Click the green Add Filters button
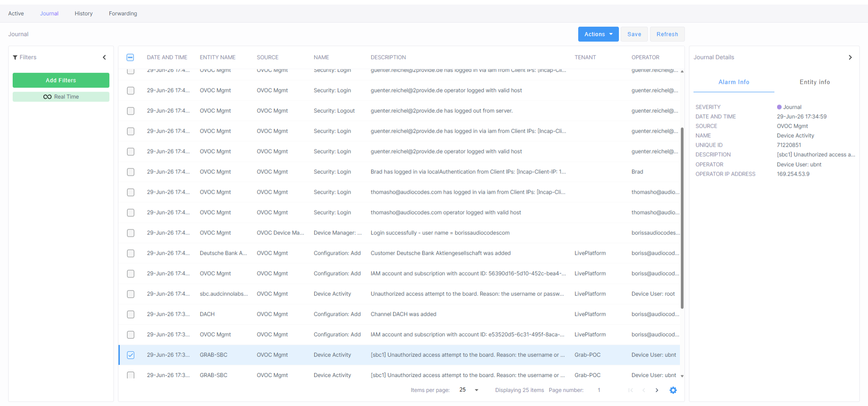The height and width of the screenshot is (406, 868). (x=61, y=80)
